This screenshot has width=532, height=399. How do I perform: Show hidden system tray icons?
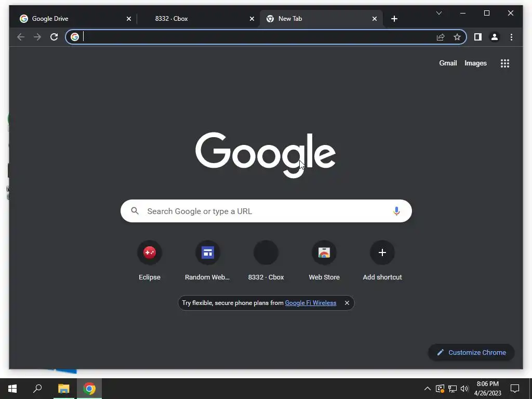click(427, 389)
